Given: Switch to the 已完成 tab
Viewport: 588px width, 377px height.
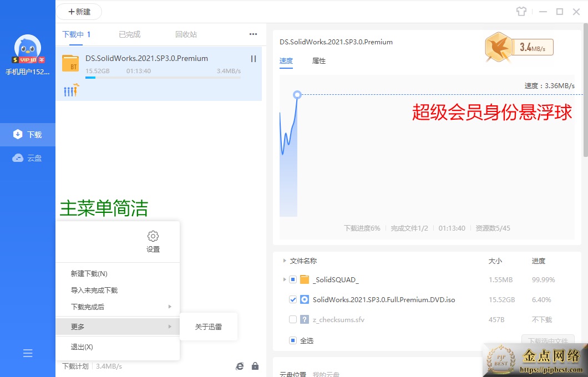Looking at the screenshot, I should (x=129, y=34).
